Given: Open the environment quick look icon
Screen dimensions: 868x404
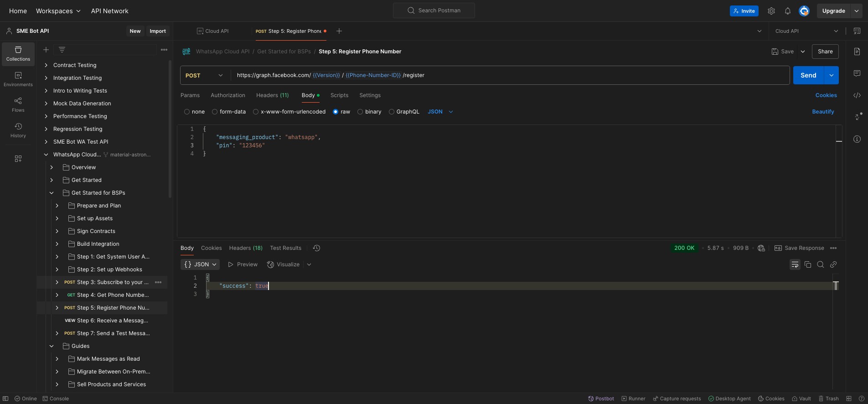Looking at the screenshot, I should (x=857, y=31).
